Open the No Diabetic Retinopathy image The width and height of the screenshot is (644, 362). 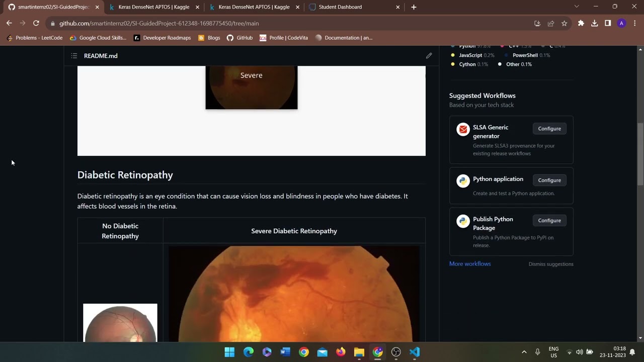click(x=120, y=323)
